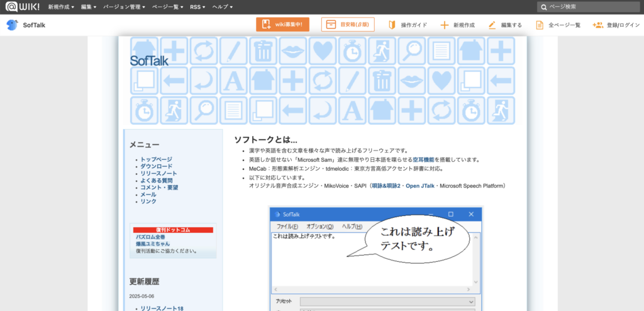The height and width of the screenshot is (311, 644).
Task: Follow the Open JTalk link
Action: (x=419, y=186)
